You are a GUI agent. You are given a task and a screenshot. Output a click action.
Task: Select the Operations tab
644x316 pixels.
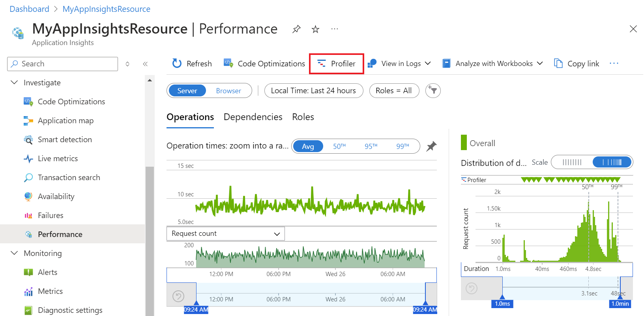click(x=190, y=117)
